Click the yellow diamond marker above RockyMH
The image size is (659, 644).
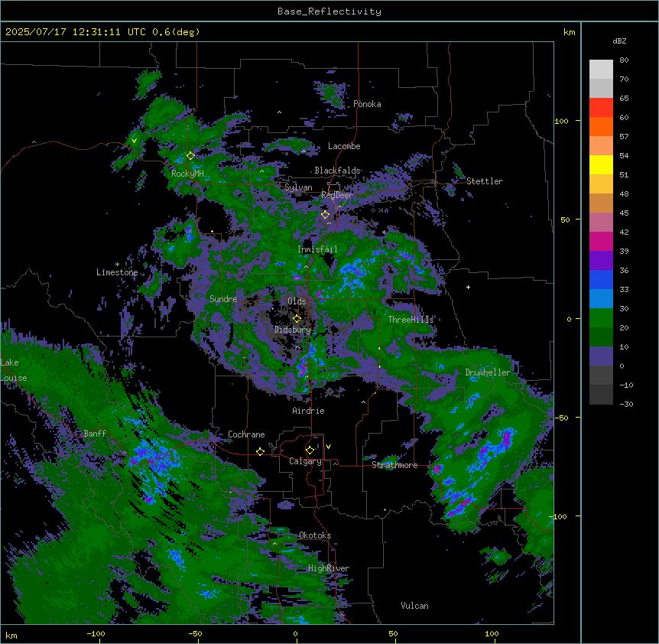[190, 156]
